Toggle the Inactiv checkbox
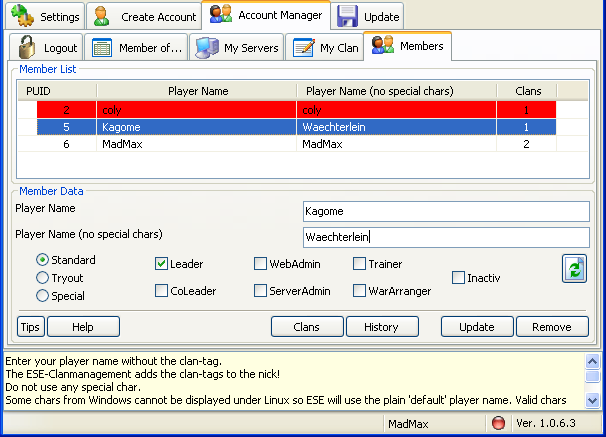606x437 pixels. tap(458, 277)
